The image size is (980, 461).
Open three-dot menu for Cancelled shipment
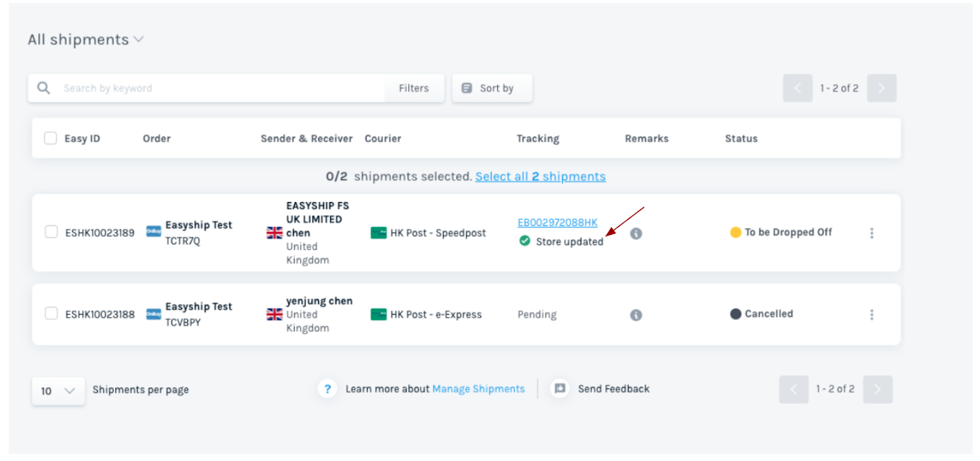872,315
